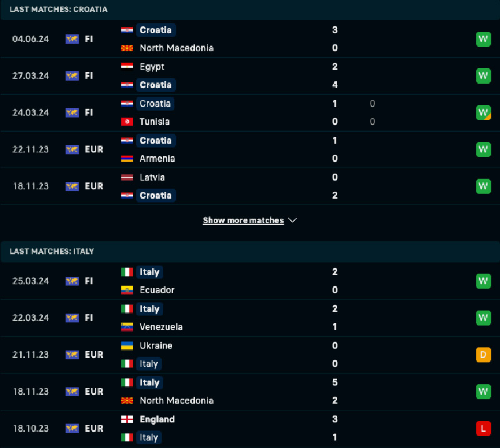Click the draw badge for Ukraine vs Italy

pos(483,355)
